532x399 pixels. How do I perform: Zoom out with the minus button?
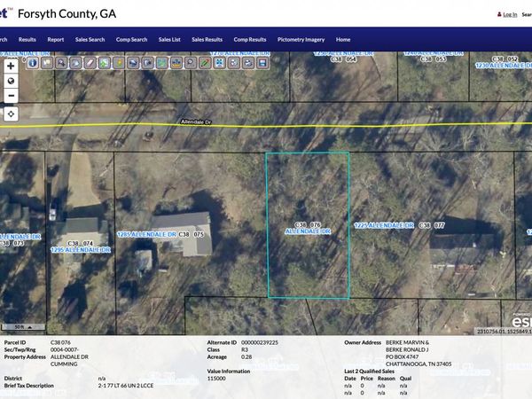11,96
